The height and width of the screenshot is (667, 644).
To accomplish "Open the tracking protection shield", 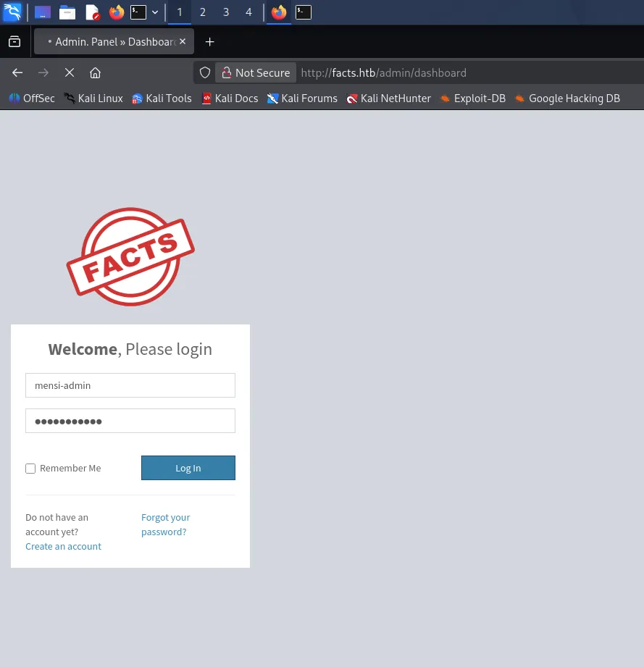I will (205, 72).
